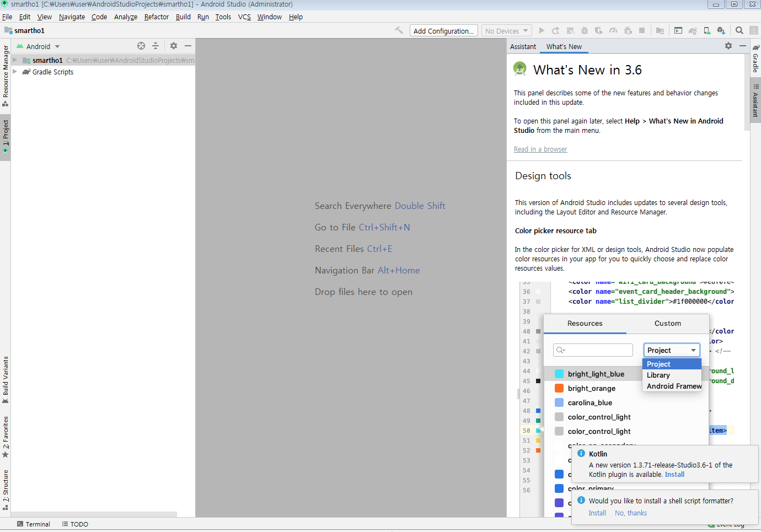Image resolution: width=761 pixels, height=532 pixels.
Task: Switch to the Assistant tab
Action: (523, 46)
